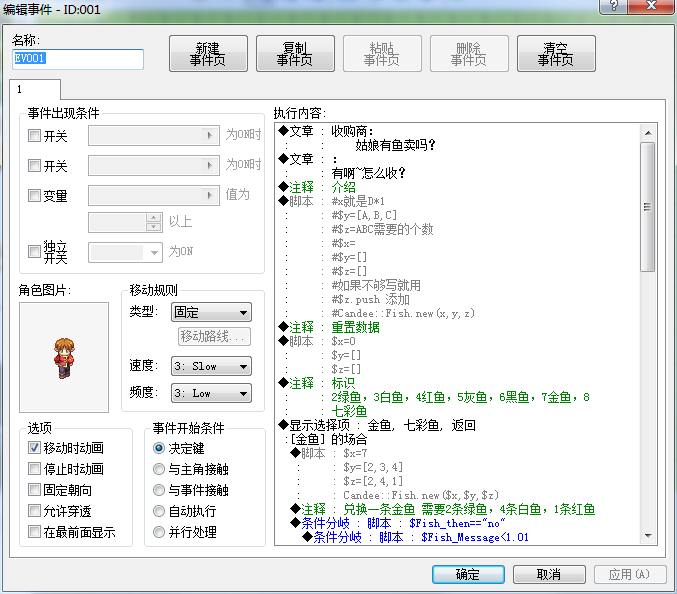Click the 复制事件页 button
677x594 pixels.
coord(295,54)
